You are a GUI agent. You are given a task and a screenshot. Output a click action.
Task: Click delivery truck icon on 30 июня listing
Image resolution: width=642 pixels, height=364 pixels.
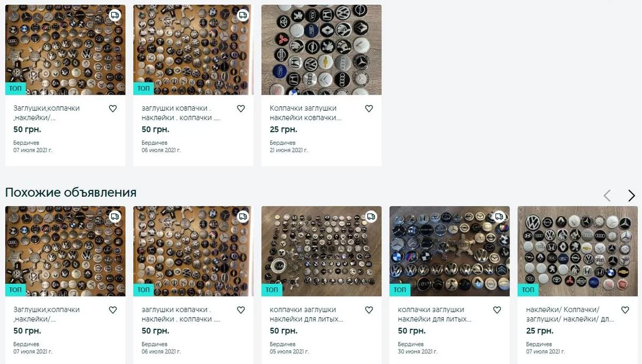click(x=499, y=216)
